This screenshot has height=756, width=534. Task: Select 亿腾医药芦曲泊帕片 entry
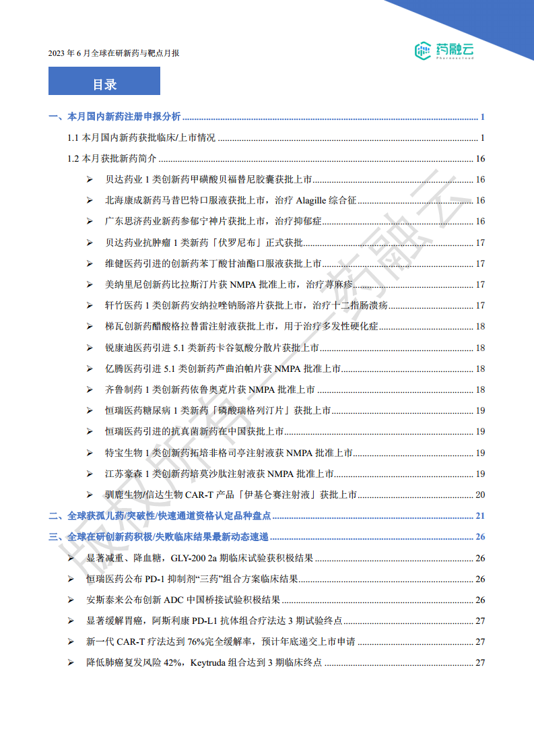pyautogui.click(x=286, y=369)
